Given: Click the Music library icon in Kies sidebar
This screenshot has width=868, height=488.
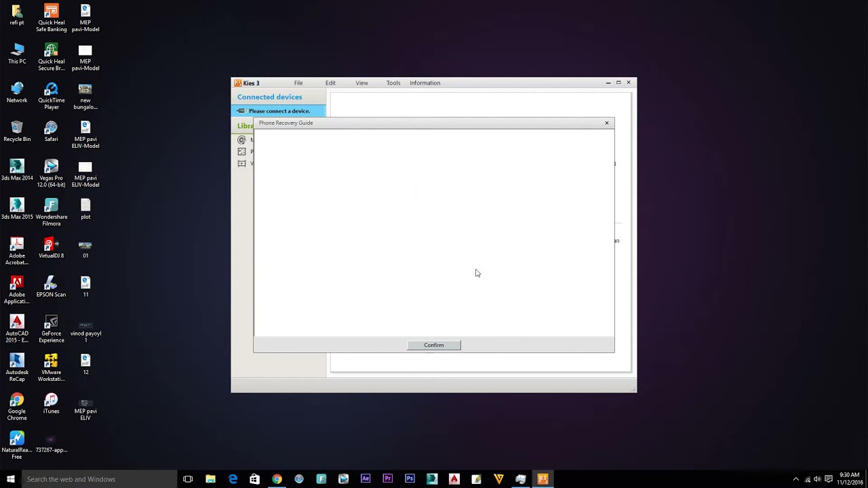Looking at the screenshot, I should (242, 140).
